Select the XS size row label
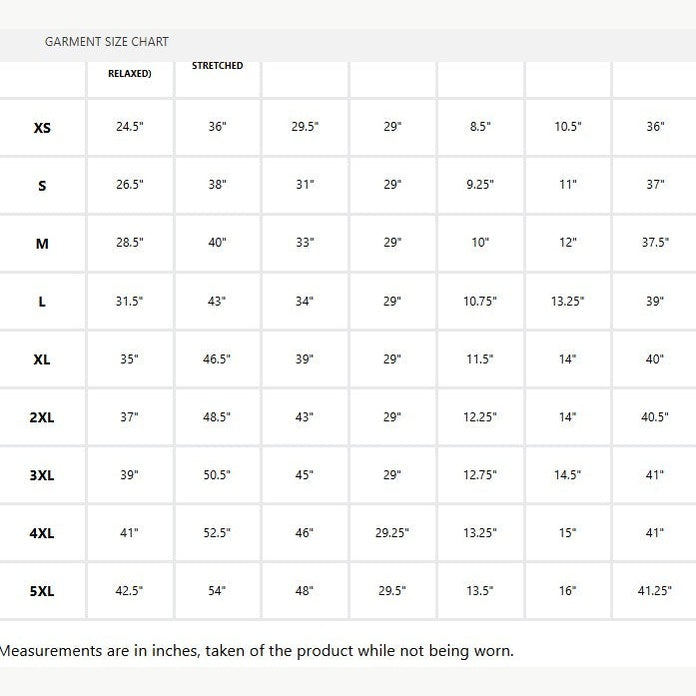The image size is (696, 696). 42,128
